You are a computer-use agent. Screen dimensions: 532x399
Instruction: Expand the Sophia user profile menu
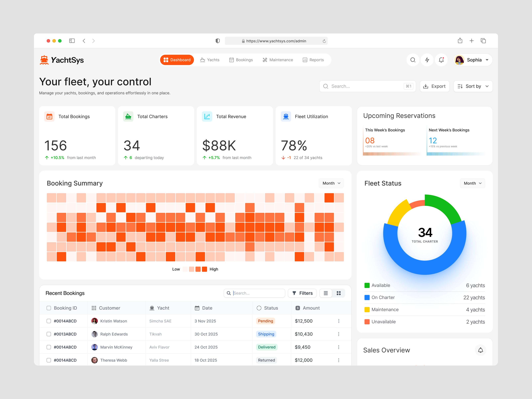[473, 60]
